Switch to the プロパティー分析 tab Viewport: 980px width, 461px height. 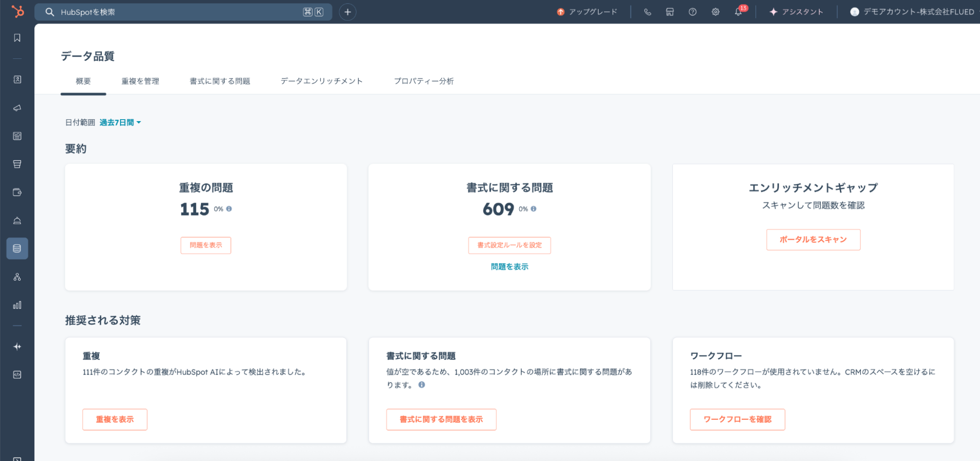click(424, 81)
